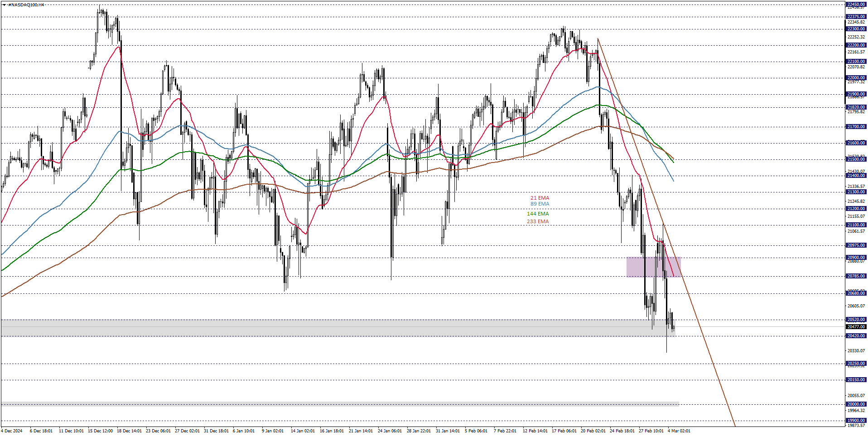Click the 22200.00 level label

coord(856,45)
